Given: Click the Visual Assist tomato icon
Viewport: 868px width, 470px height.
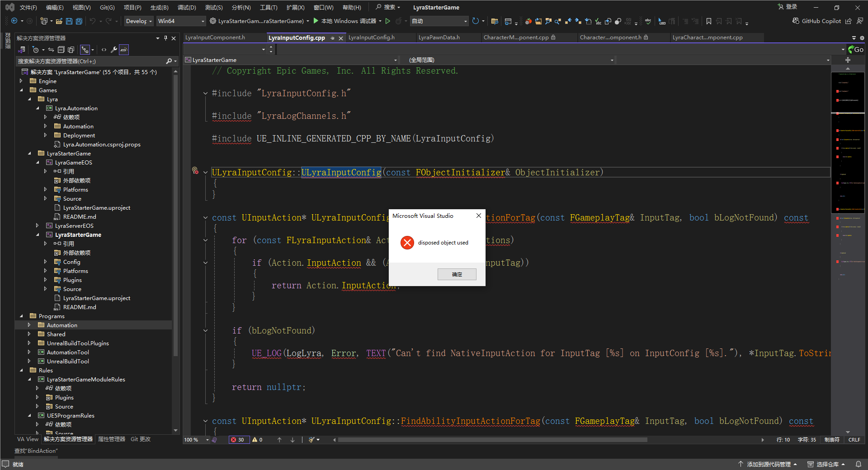Looking at the screenshot, I should 528,21.
